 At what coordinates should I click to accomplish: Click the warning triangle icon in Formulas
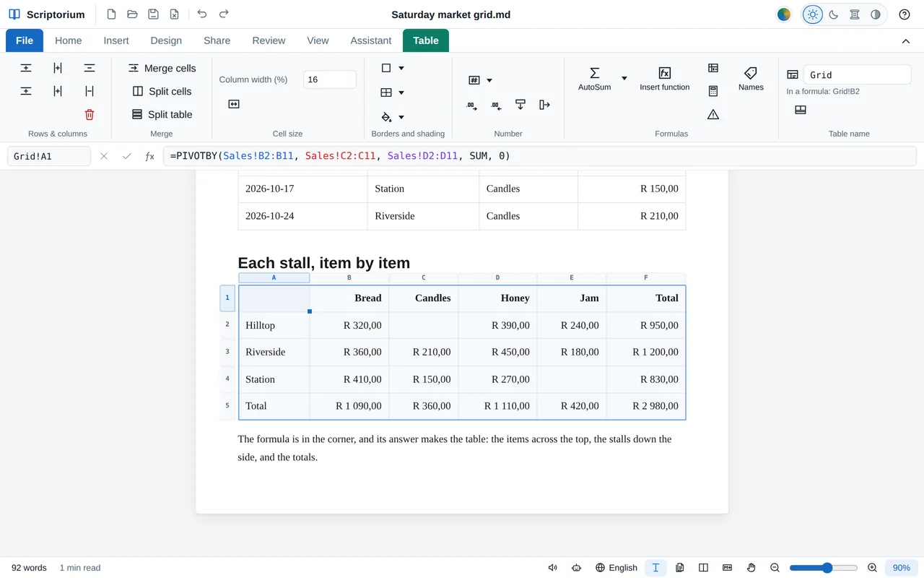(x=713, y=114)
